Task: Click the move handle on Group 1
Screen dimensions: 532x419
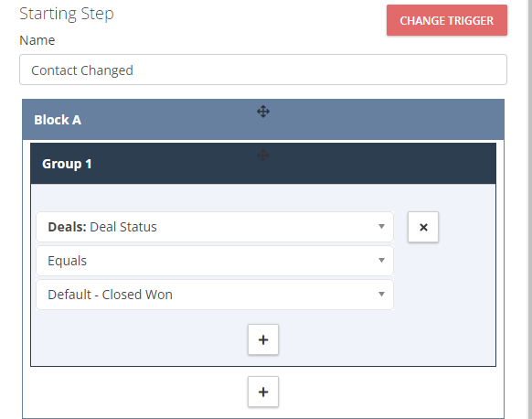Action: (x=263, y=156)
